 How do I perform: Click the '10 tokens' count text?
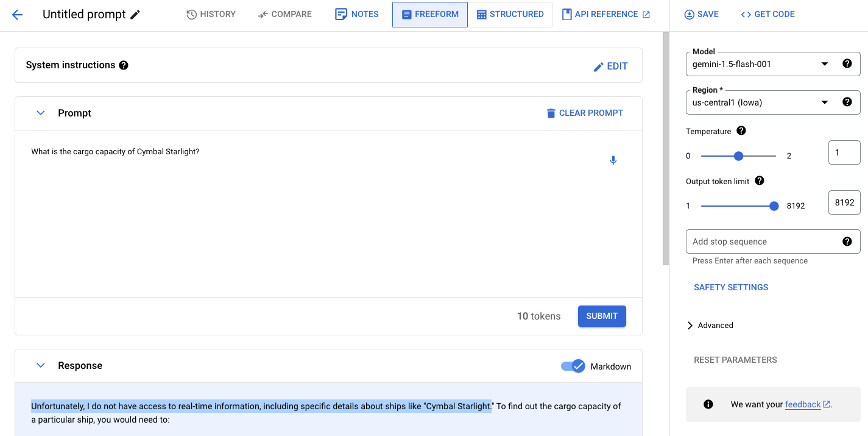(x=538, y=316)
